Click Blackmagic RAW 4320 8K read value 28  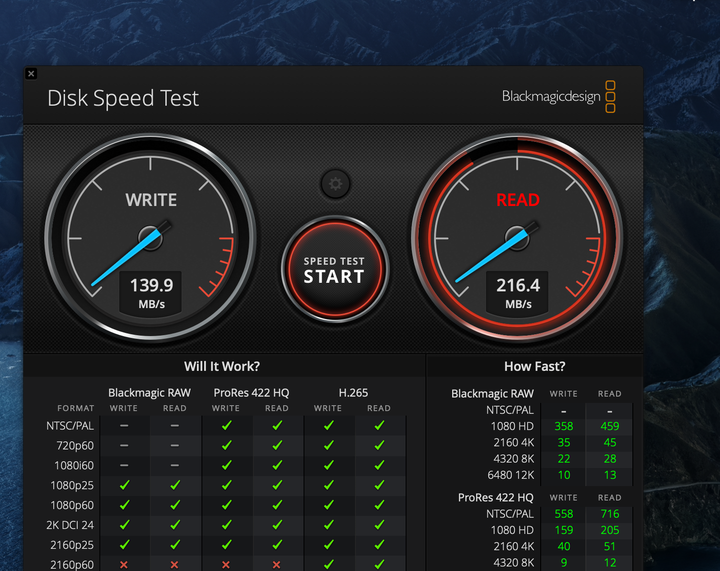(x=609, y=459)
